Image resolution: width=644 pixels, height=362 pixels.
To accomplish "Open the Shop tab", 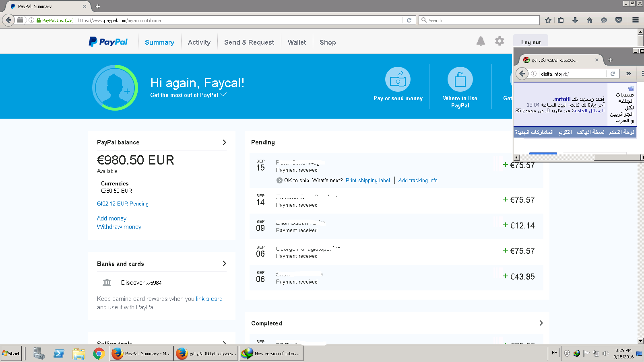I will tap(328, 42).
